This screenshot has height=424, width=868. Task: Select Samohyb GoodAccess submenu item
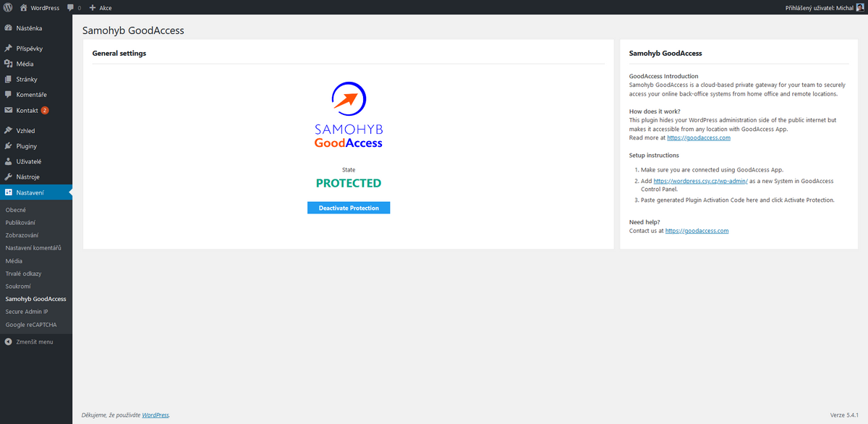(x=36, y=299)
